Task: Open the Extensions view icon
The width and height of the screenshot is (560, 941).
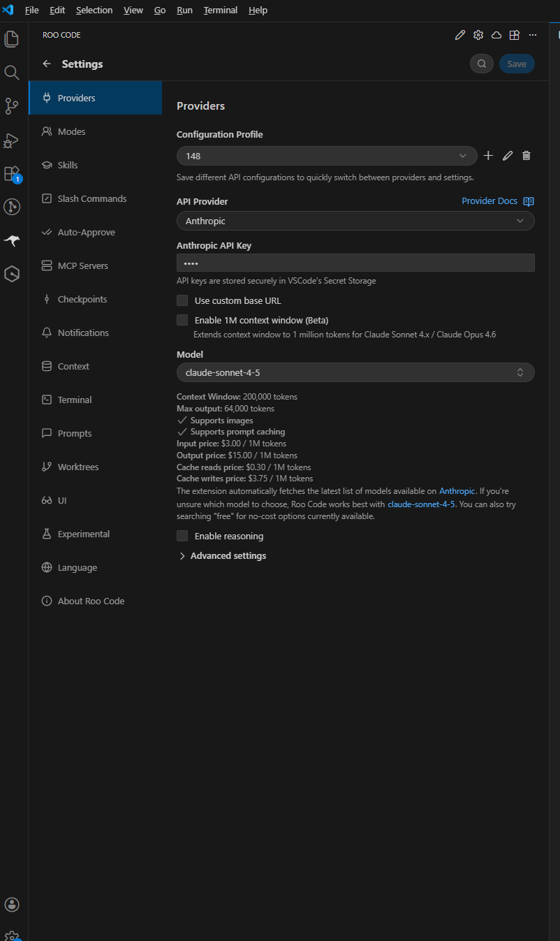Action: (x=12, y=173)
